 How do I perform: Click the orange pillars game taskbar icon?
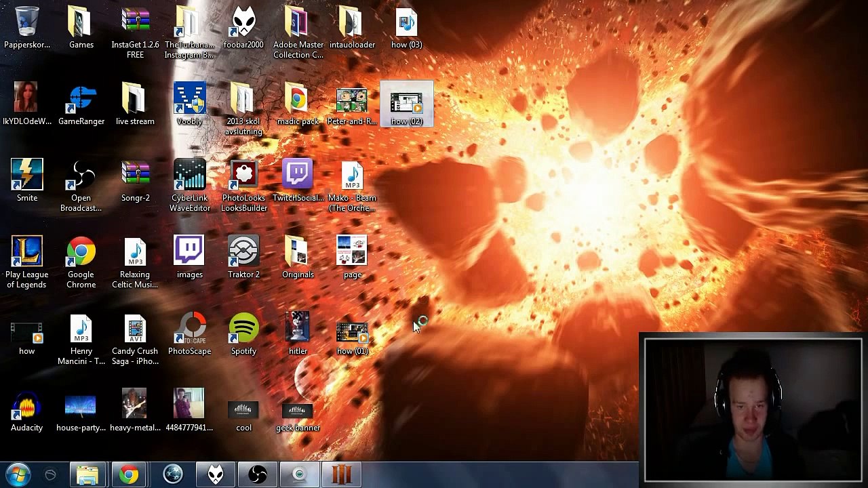coord(341,474)
